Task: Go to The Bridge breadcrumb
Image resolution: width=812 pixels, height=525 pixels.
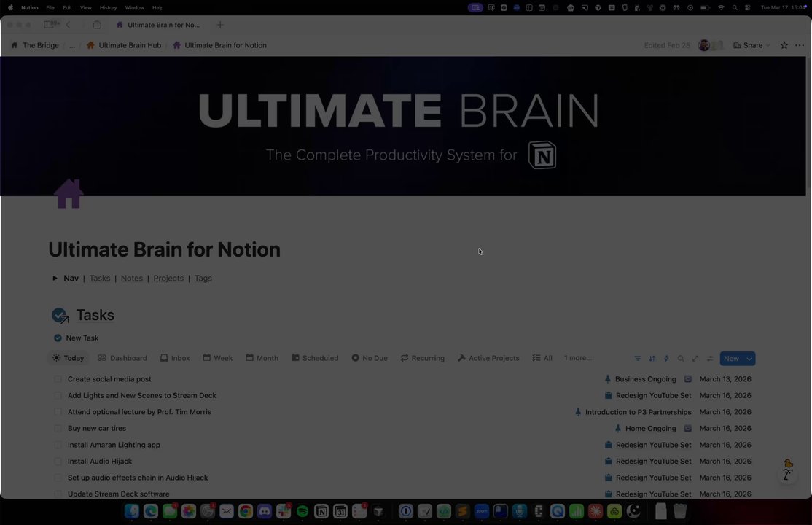Action: pos(35,45)
